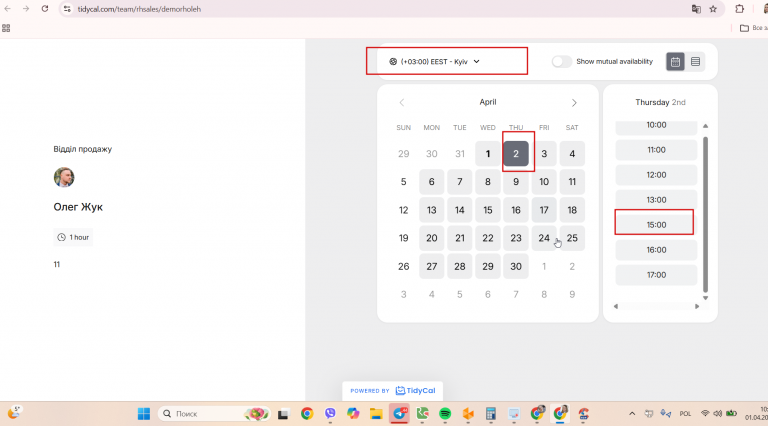Select April 15 in the calendar
The image size is (768, 426).
(487, 210)
